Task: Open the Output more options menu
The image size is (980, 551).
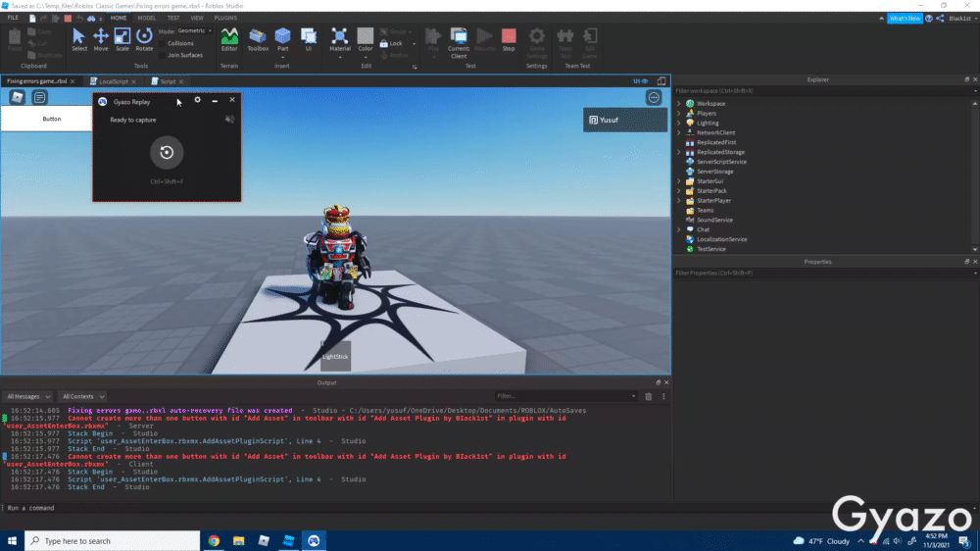Action: [663, 396]
